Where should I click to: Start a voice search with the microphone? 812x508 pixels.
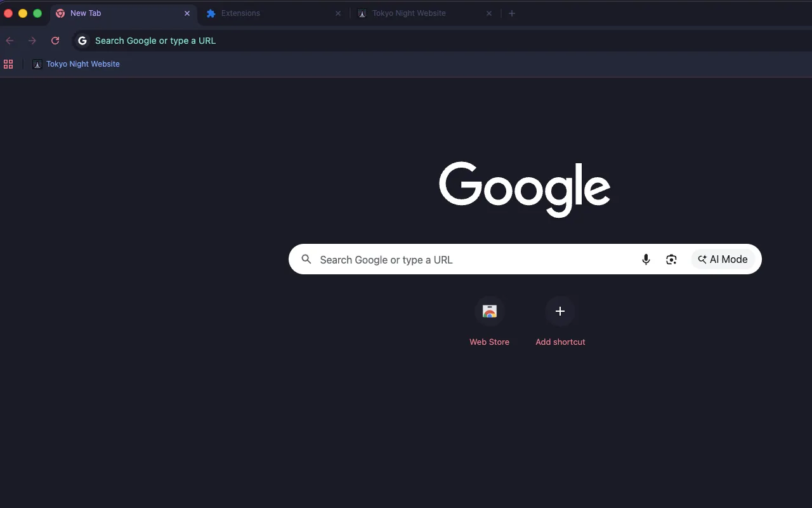coord(646,259)
